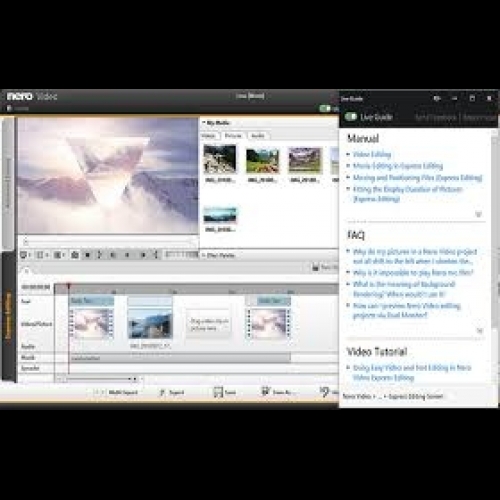The height and width of the screenshot is (500, 500).
Task: Click the preview scrub slider
Action: [x=110, y=241]
